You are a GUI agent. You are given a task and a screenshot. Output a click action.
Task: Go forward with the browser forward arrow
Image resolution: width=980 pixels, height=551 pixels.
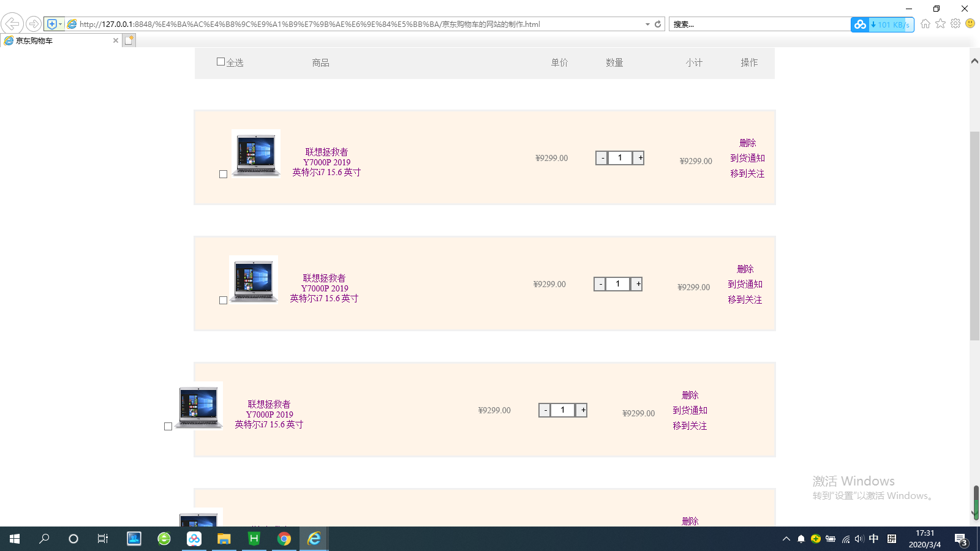tap(34, 24)
